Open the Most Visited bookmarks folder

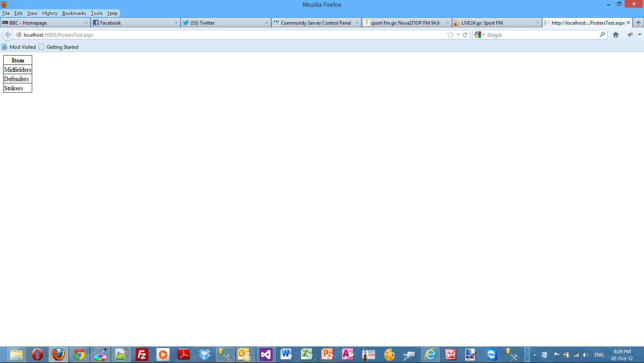click(x=19, y=47)
